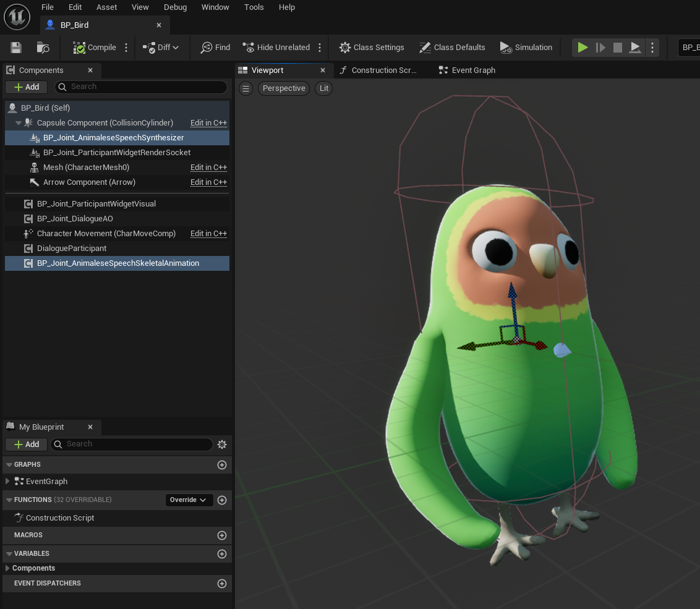
Task: Open the Find tool
Action: point(215,48)
